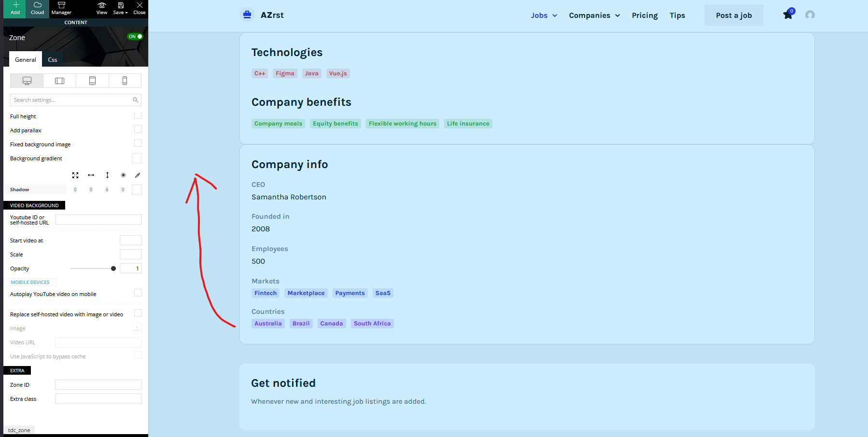Click the Opacity value field
Viewport: 868px width, 437px height.
(x=131, y=268)
